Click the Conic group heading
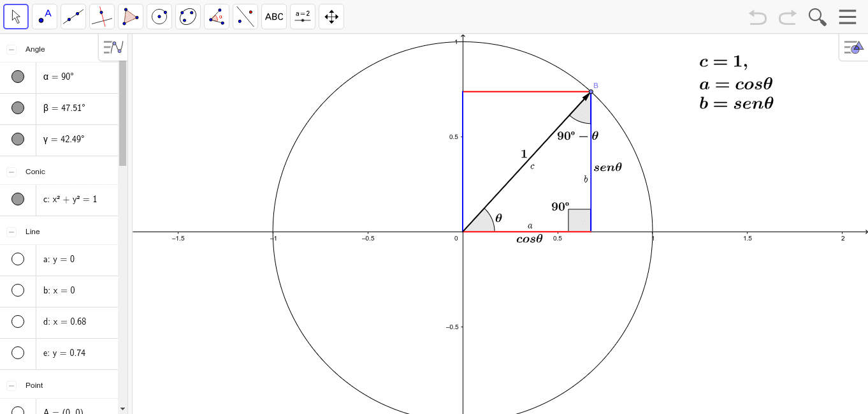This screenshot has height=414, width=868. click(x=35, y=172)
